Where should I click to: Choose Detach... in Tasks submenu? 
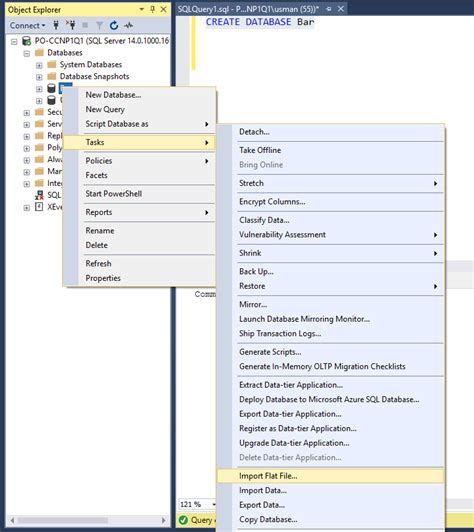point(330,132)
